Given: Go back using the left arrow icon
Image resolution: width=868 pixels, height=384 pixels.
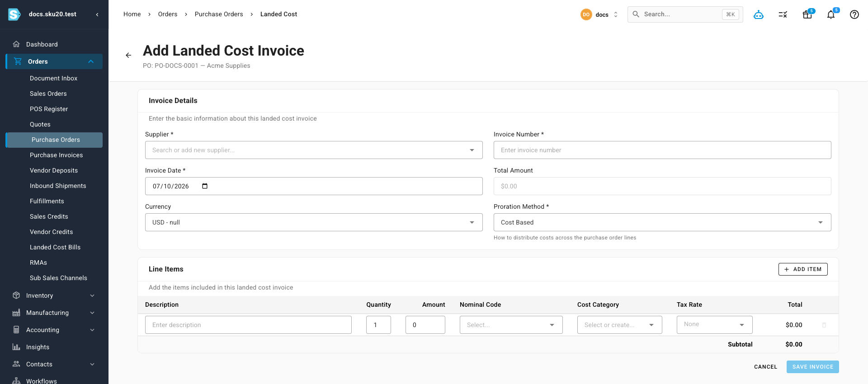Looking at the screenshot, I should [128, 55].
